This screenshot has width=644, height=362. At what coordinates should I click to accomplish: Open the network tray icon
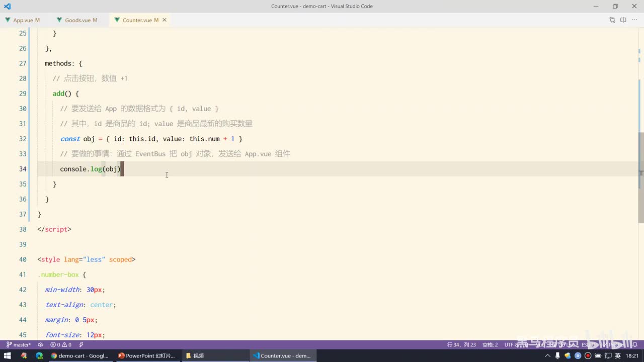pyautogui.click(x=608, y=355)
